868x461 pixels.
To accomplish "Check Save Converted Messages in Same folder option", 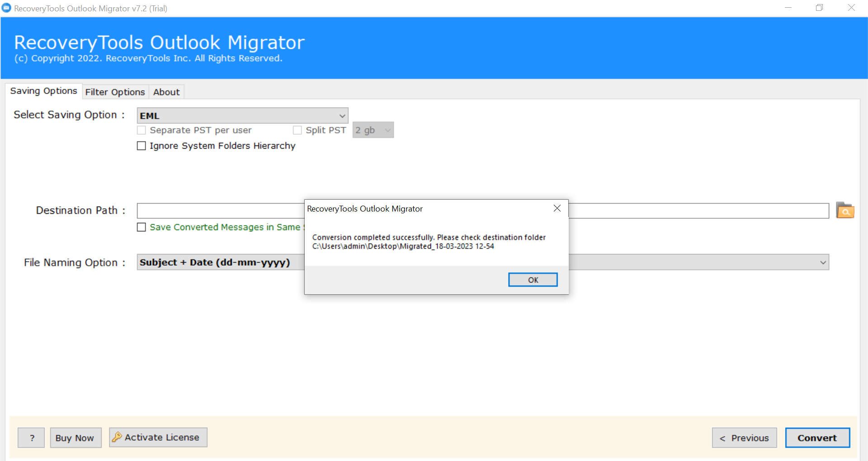I will point(142,227).
